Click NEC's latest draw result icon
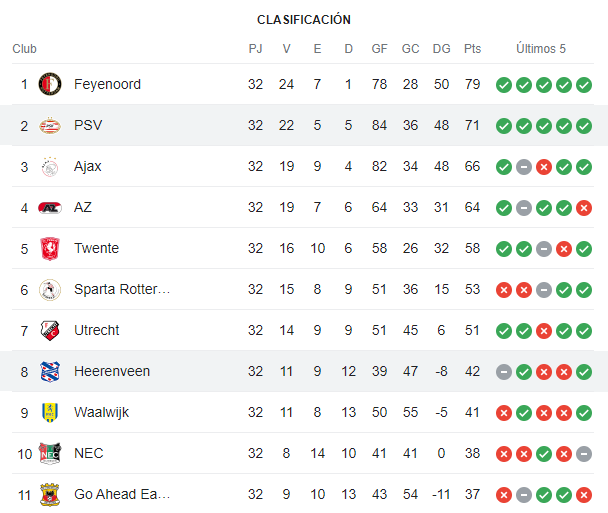This screenshot has height=513, width=608. pos(584,453)
